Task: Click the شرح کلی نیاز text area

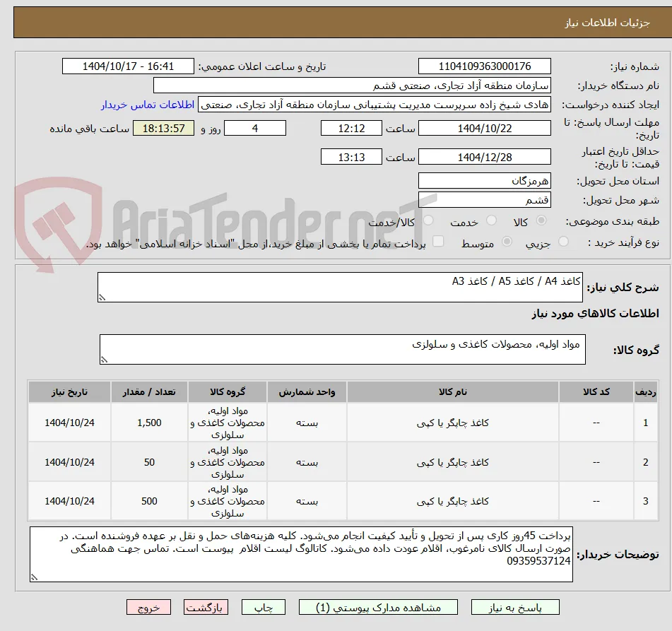Action: tap(340, 287)
